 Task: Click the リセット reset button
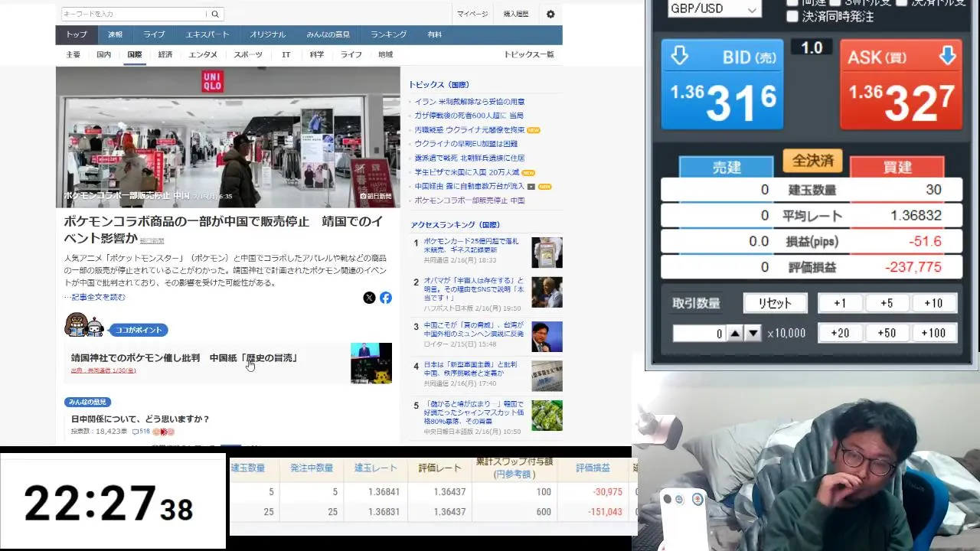pos(775,303)
